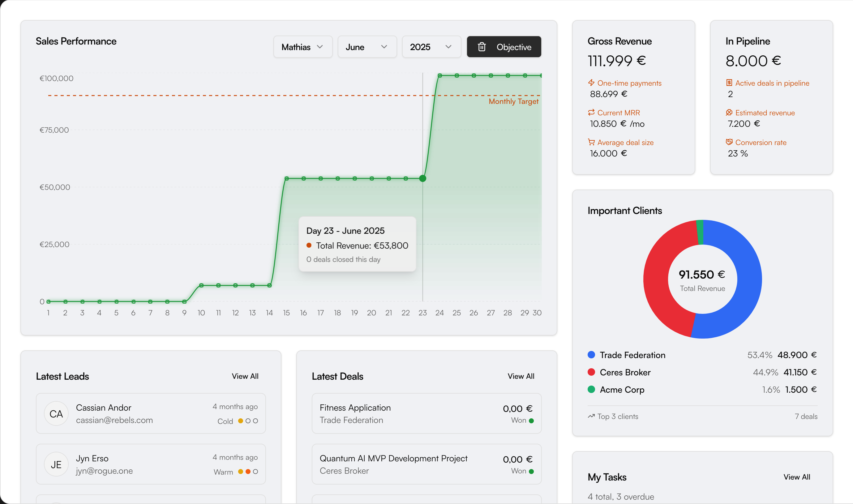Click the 10.850 € /mo MRR value

617,124
